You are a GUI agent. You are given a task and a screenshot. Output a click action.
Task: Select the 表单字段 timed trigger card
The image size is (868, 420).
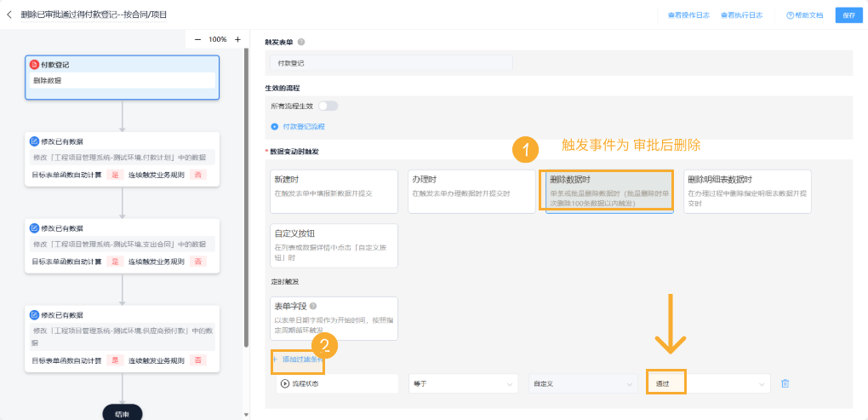(334, 319)
